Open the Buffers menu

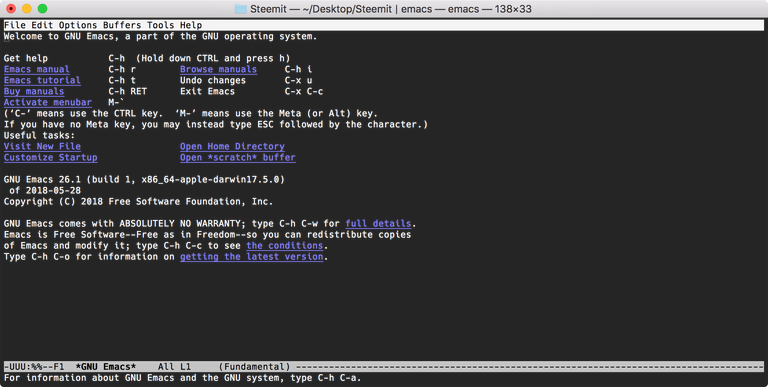(122, 25)
